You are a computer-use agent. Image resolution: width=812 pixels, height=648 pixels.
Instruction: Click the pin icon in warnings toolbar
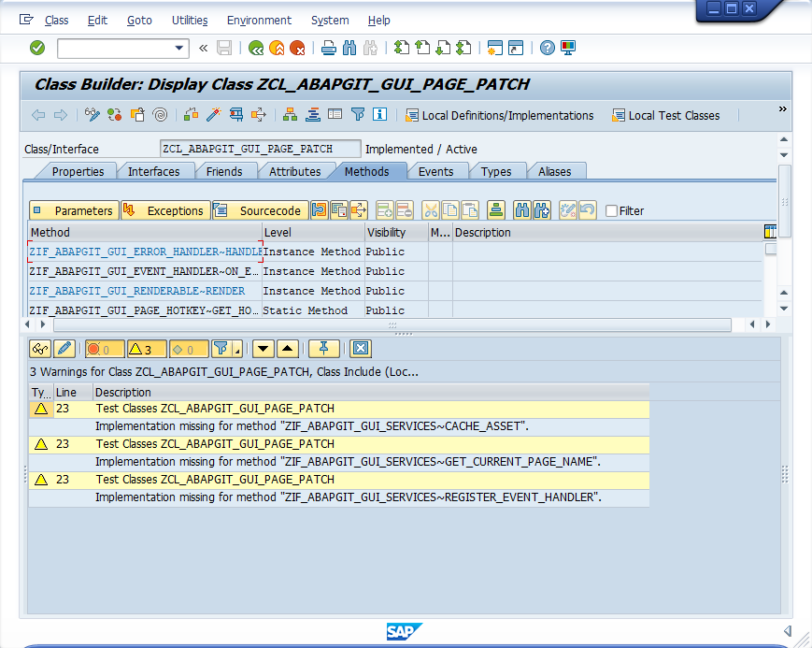coord(323,349)
